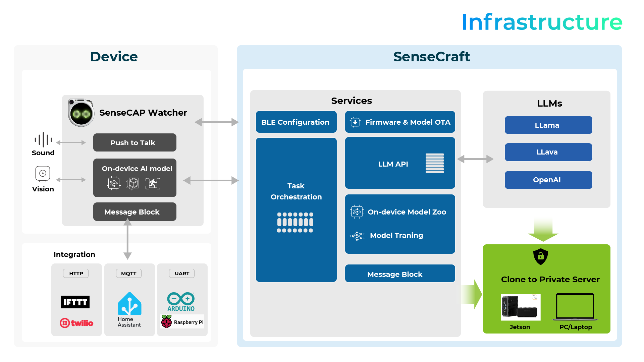Screen dimensions: 644x362
Task: Click the shield lock icon on green panel
Action: (x=541, y=257)
